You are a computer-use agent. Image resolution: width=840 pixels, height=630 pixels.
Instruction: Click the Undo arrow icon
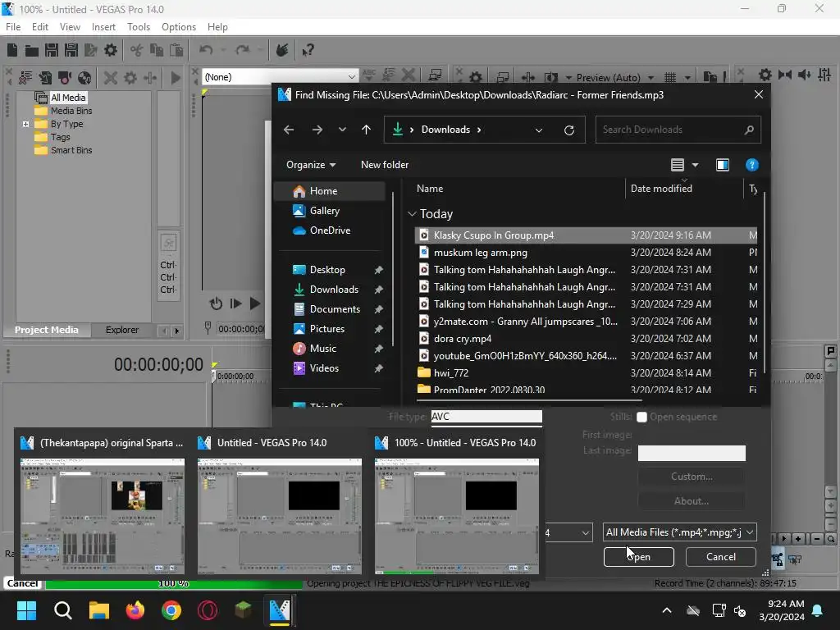pos(206,50)
